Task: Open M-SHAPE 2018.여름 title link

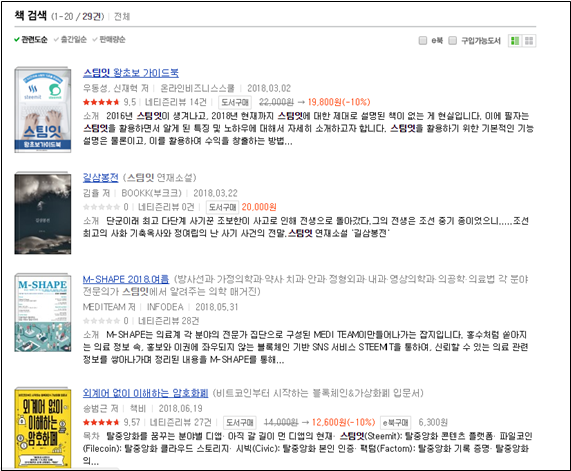Action: pyautogui.click(x=126, y=279)
